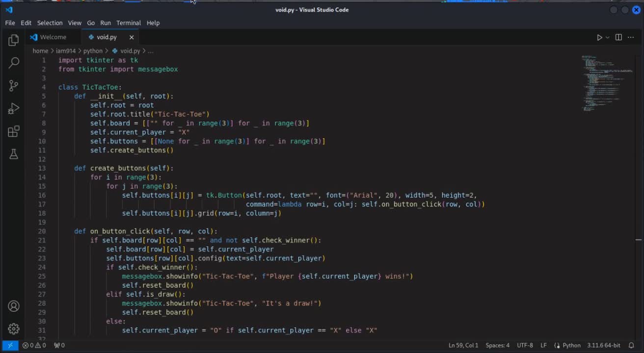This screenshot has height=353, width=644.
Task: Close the void.py editor tab
Action: tap(132, 37)
